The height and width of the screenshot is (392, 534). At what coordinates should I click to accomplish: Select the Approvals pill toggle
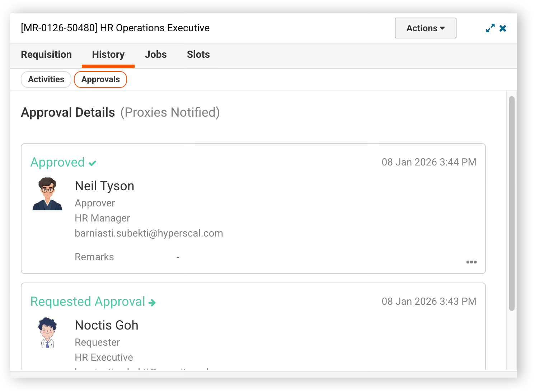pos(100,79)
